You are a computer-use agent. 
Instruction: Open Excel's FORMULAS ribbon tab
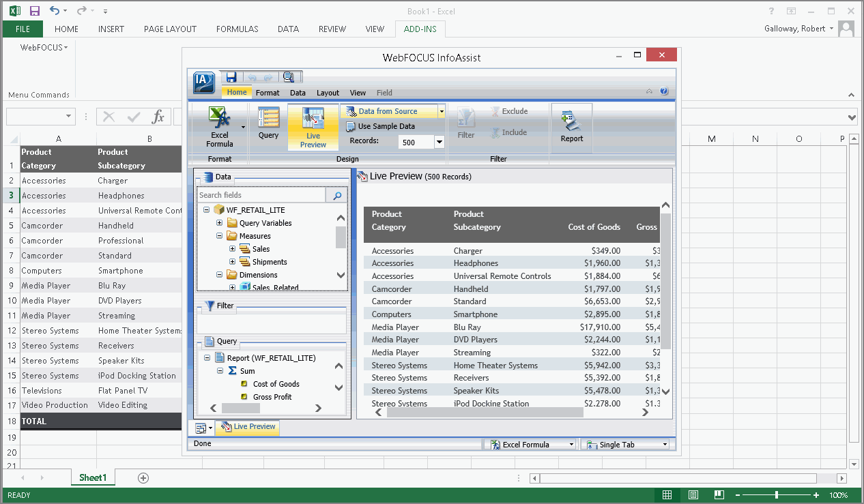pyautogui.click(x=237, y=29)
